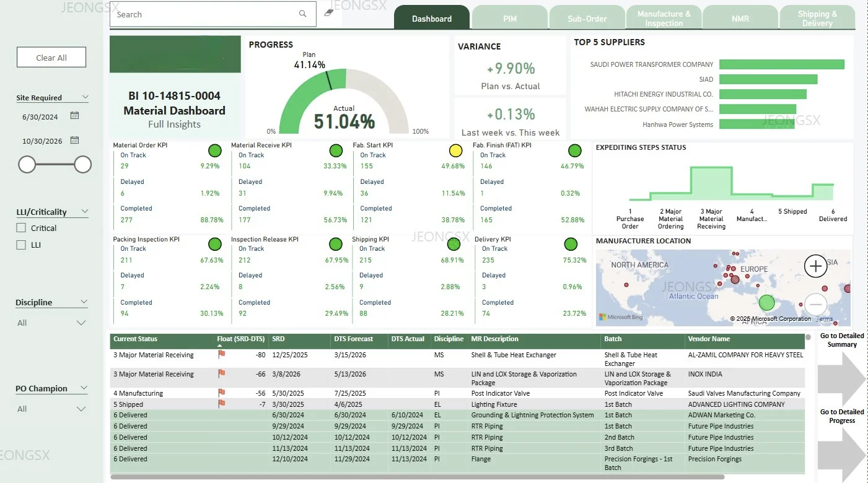Click the Grounding & Lightning Protection System cell
Image resolution: width=868 pixels, height=483 pixels.
532,415
